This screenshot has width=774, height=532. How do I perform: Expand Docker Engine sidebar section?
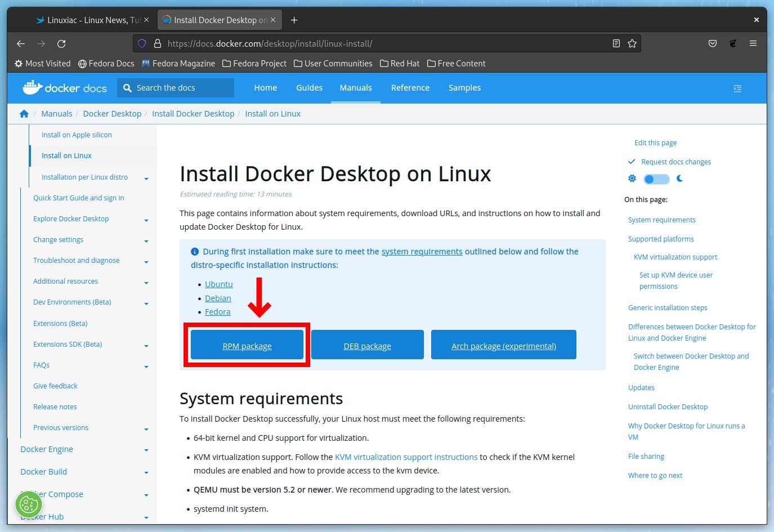click(146, 450)
